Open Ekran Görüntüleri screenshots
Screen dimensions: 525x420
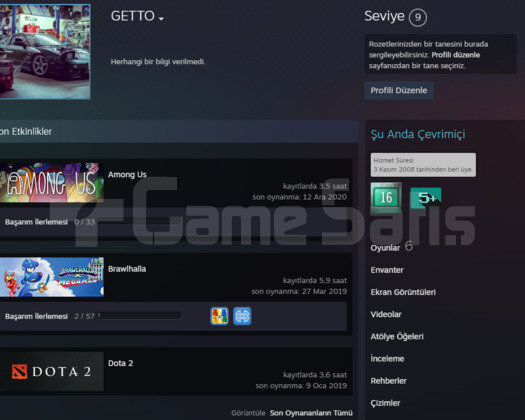tap(403, 292)
